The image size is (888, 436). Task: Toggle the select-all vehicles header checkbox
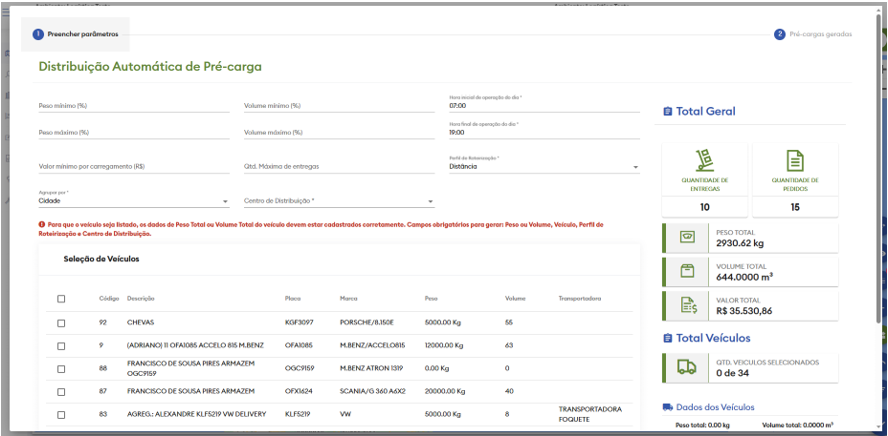tap(62, 298)
